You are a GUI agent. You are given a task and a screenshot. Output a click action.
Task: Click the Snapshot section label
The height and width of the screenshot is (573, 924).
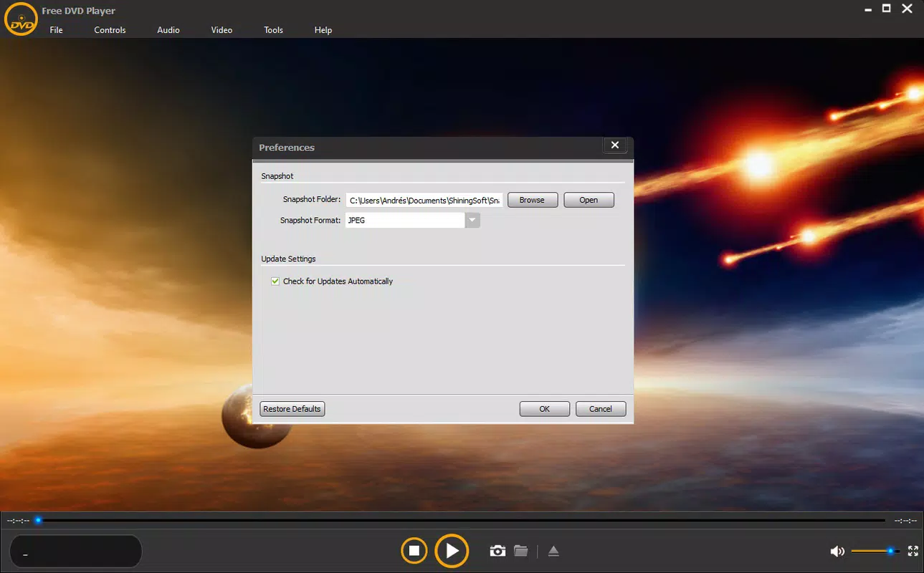[x=277, y=176]
